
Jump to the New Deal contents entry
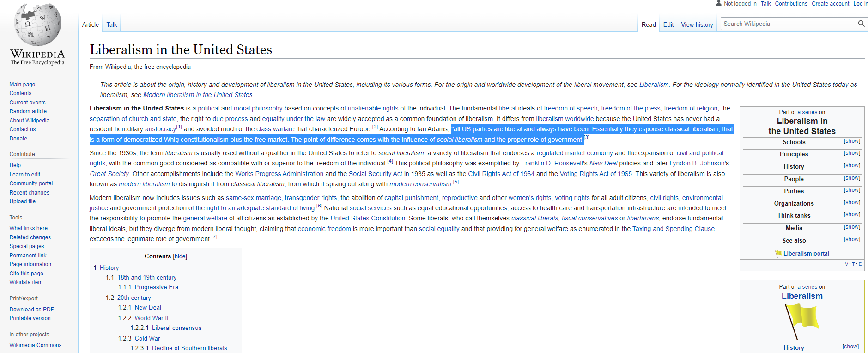click(x=148, y=308)
